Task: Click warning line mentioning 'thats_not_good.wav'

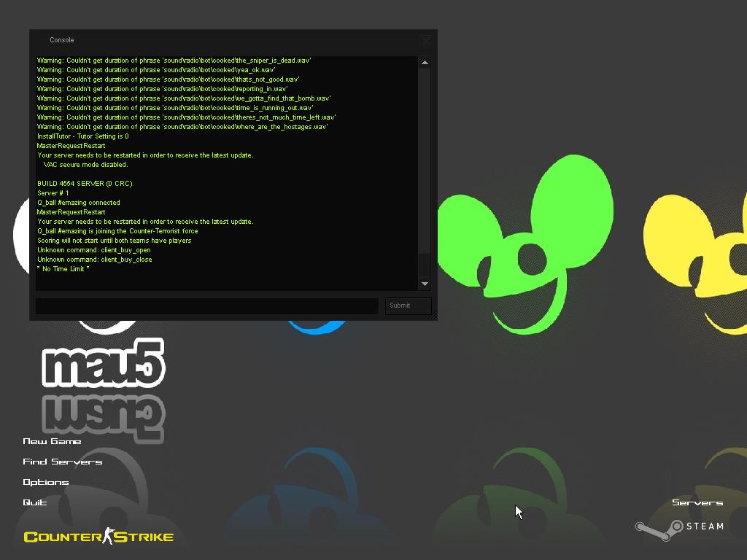Action: (x=169, y=79)
